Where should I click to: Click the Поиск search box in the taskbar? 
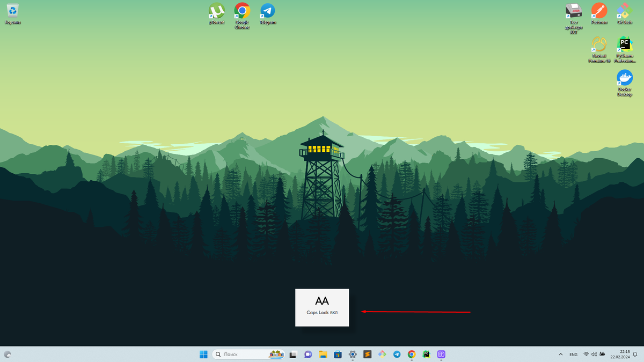248,354
